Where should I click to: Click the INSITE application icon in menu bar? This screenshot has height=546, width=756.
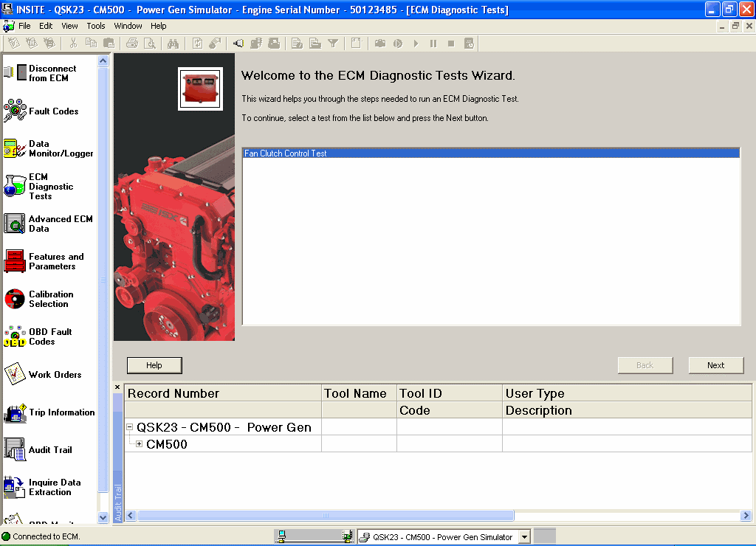pos(8,26)
